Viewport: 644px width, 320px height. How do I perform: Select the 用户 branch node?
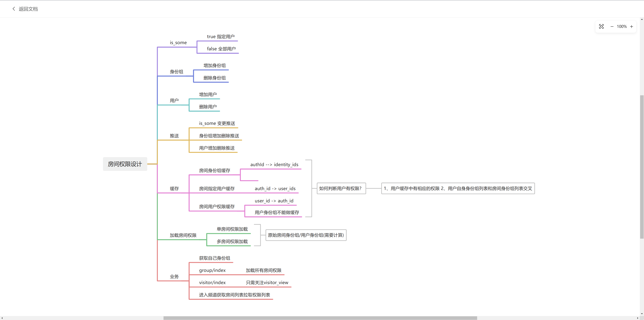[x=174, y=101]
